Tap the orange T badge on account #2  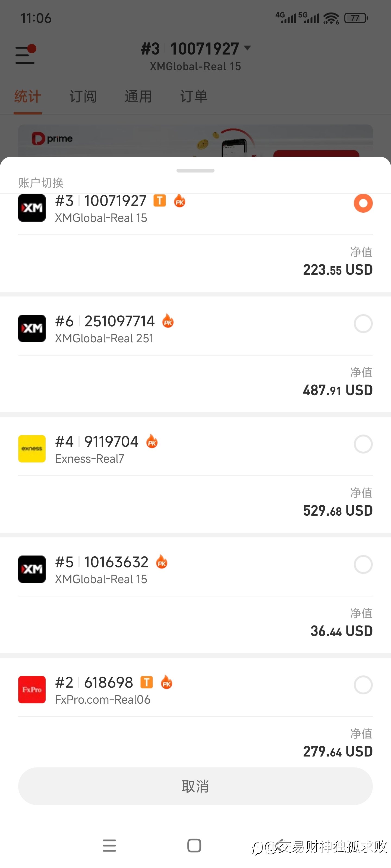click(146, 682)
